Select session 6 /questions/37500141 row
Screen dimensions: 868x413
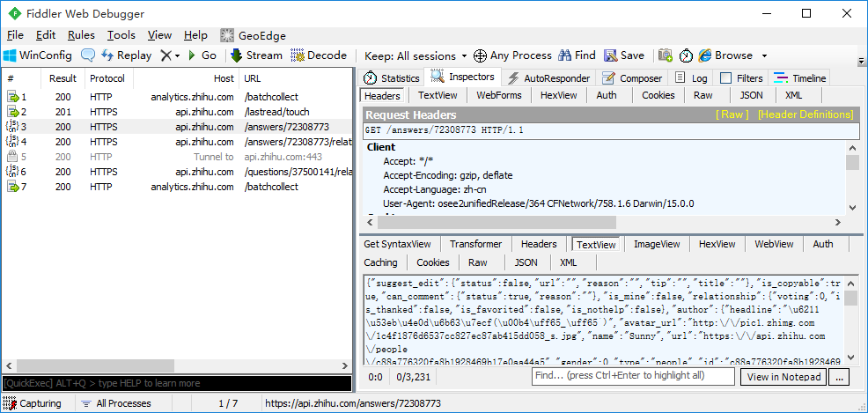point(177,172)
